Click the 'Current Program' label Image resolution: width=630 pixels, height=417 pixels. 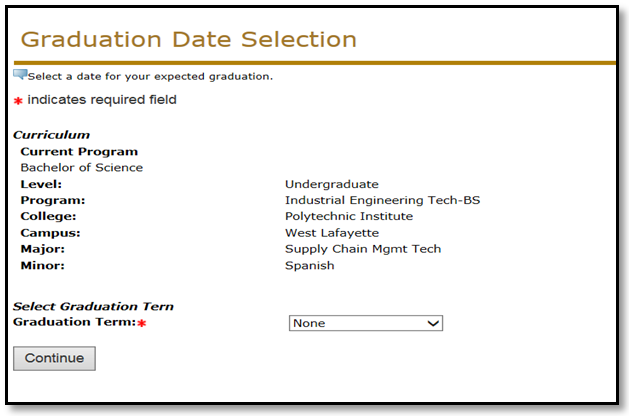click(79, 152)
